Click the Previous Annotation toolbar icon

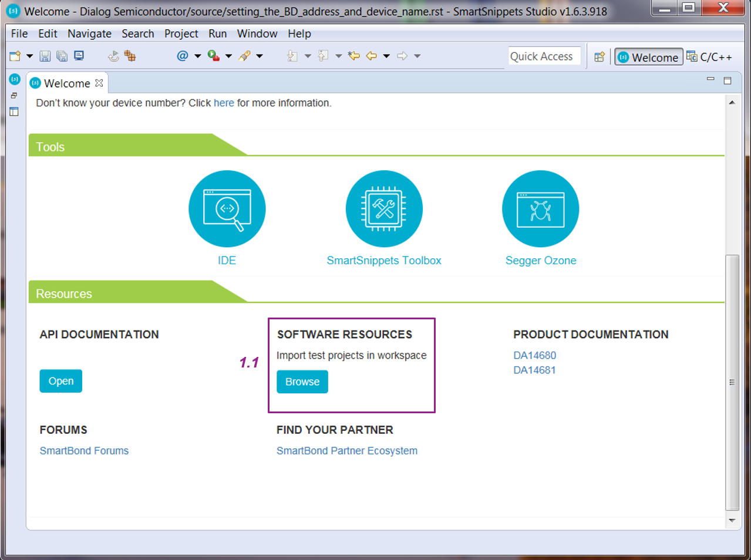point(323,56)
